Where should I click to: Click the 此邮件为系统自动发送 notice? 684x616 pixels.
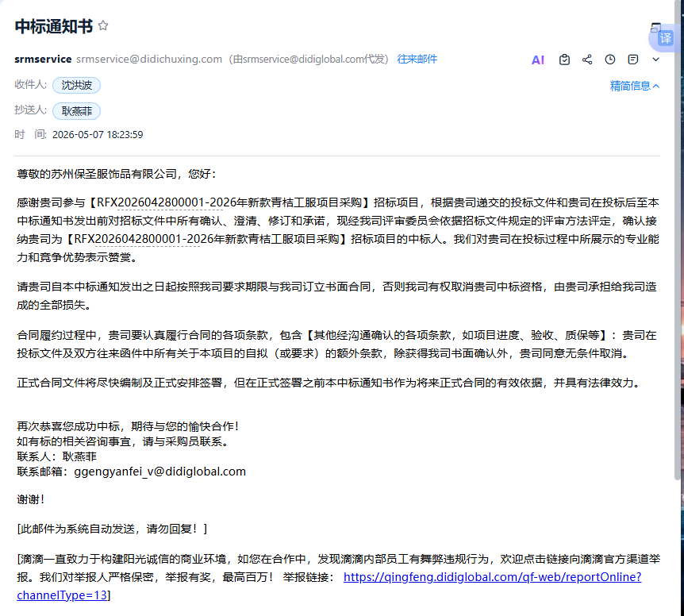click(112, 529)
